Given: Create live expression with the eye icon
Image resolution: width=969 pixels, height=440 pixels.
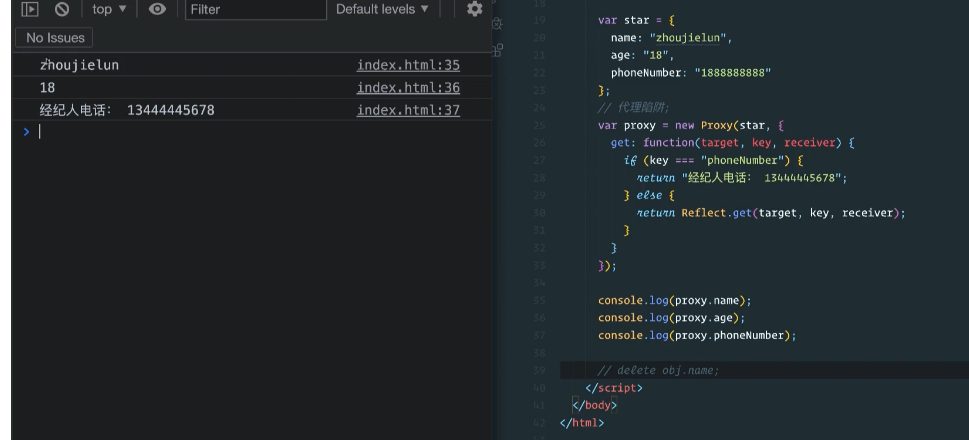Looking at the screenshot, I should click(x=157, y=9).
